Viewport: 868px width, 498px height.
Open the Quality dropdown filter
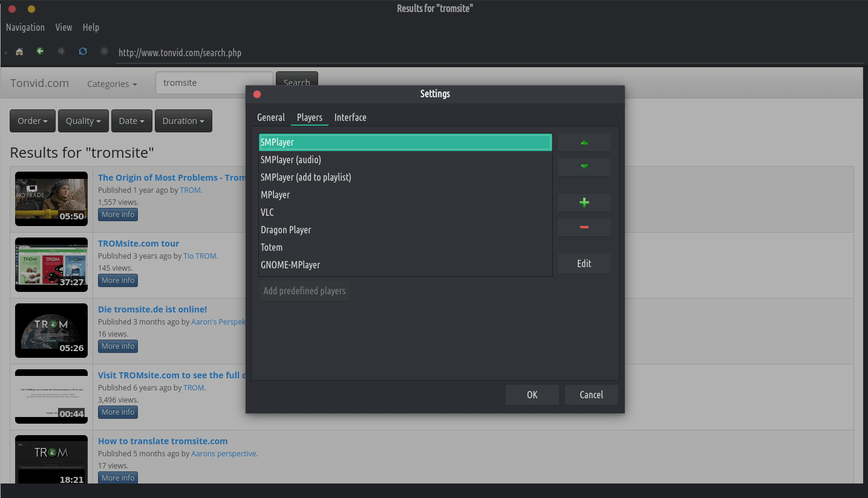point(83,121)
